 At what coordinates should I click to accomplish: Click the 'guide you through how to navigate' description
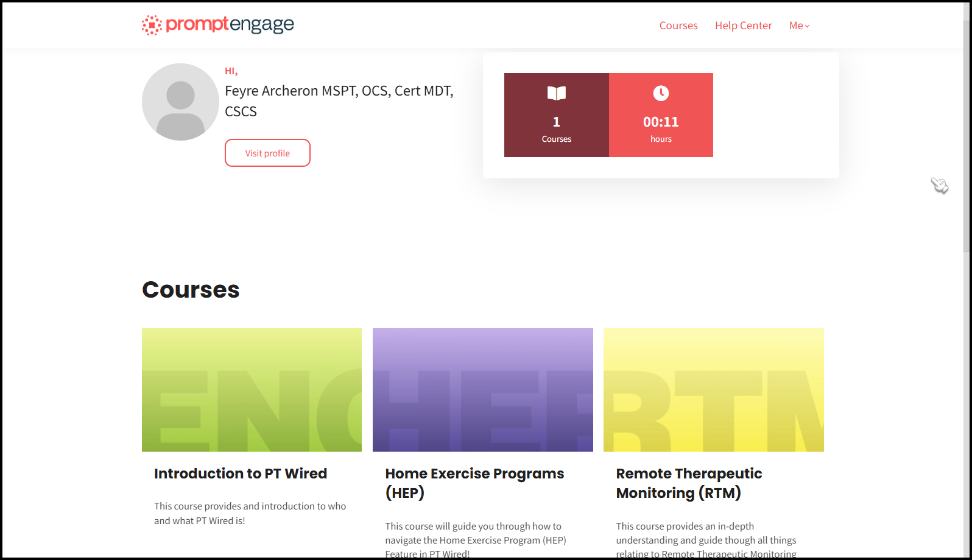click(476, 540)
